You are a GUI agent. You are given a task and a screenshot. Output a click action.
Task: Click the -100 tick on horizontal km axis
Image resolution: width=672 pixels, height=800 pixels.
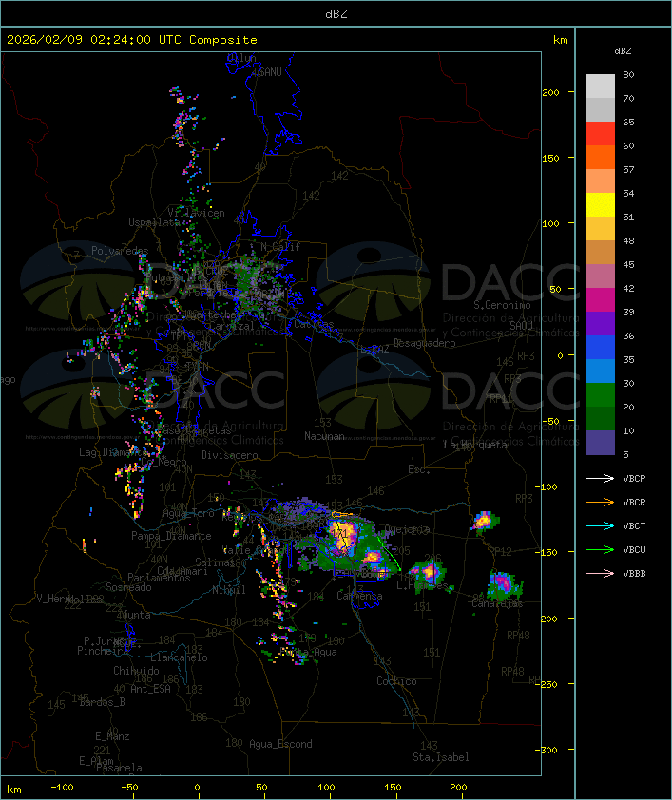(x=62, y=788)
